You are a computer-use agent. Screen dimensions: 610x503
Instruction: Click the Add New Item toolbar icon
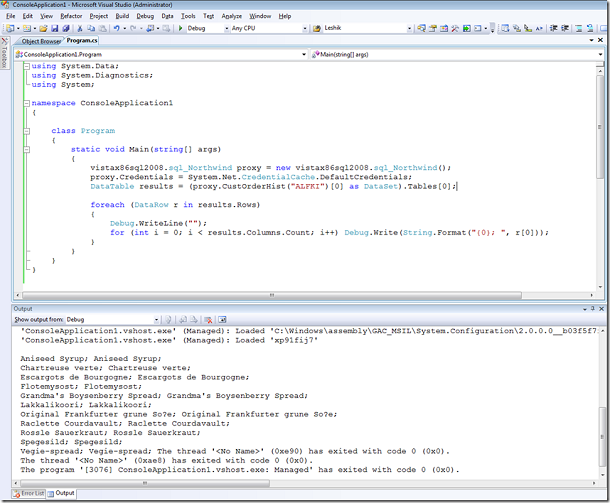[x=26, y=28]
